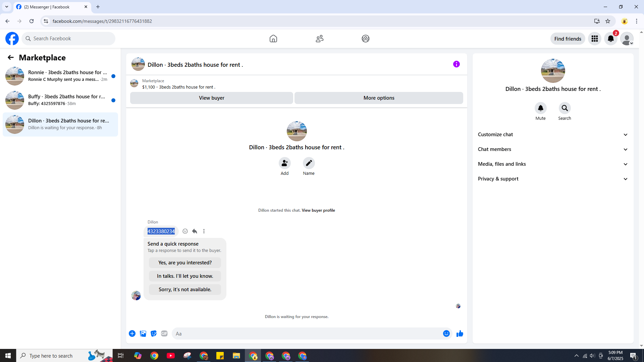The width and height of the screenshot is (644, 362).
Task: Click Dillon's avatar beside quick responses
Action: click(x=136, y=296)
